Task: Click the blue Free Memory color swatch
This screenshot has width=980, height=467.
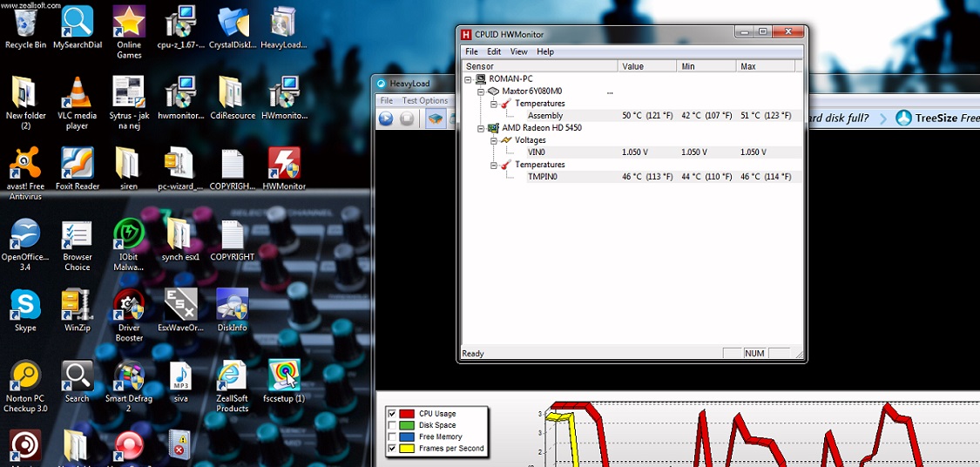Action: point(407,437)
